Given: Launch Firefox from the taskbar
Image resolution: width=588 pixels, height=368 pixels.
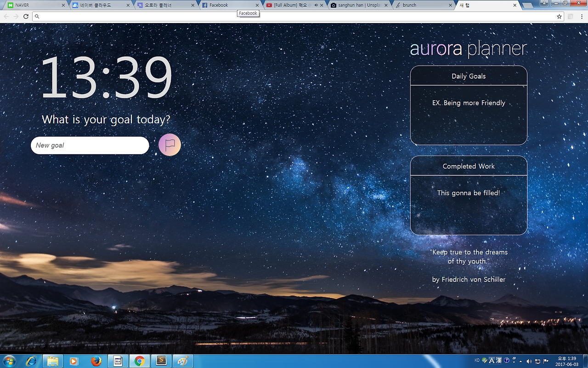Looking at the screenshot, I should (x=96, y=361).
